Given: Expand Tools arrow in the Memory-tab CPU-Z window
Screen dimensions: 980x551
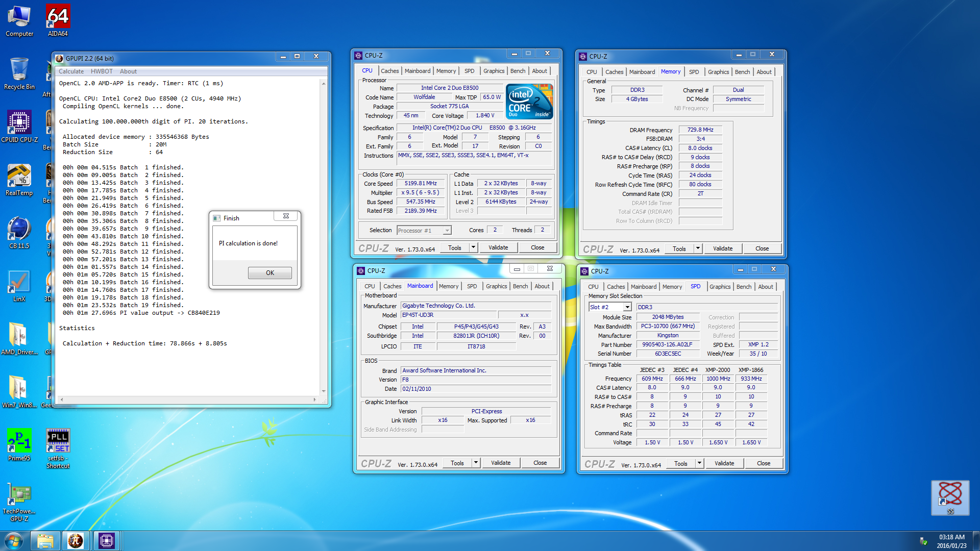Looking at the screenshot, I should coord(698,248).
